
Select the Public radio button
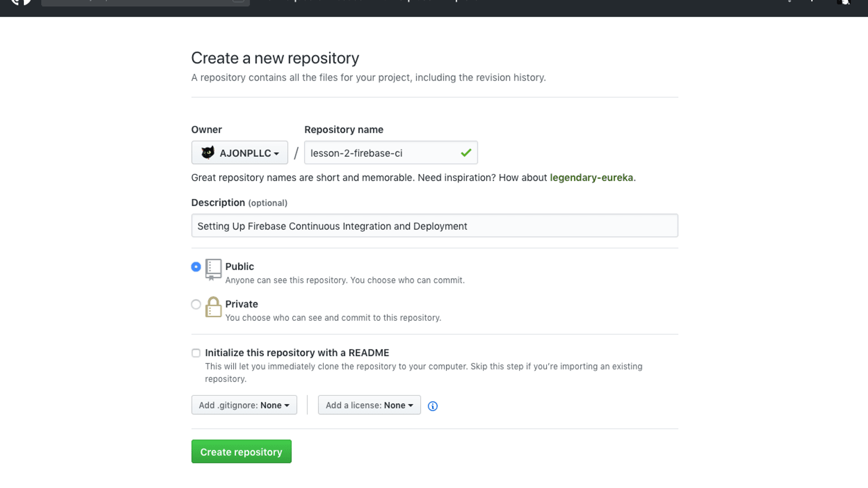coord(196,267)
